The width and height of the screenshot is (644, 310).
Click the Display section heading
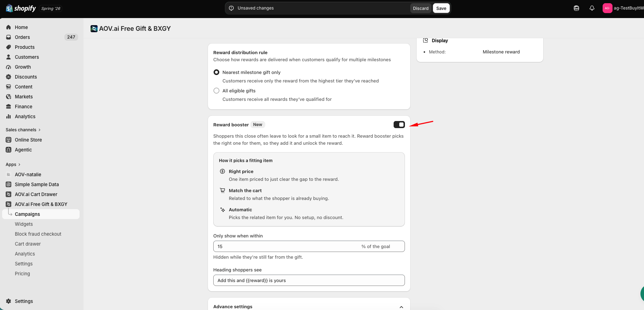[x=440, y=41]
